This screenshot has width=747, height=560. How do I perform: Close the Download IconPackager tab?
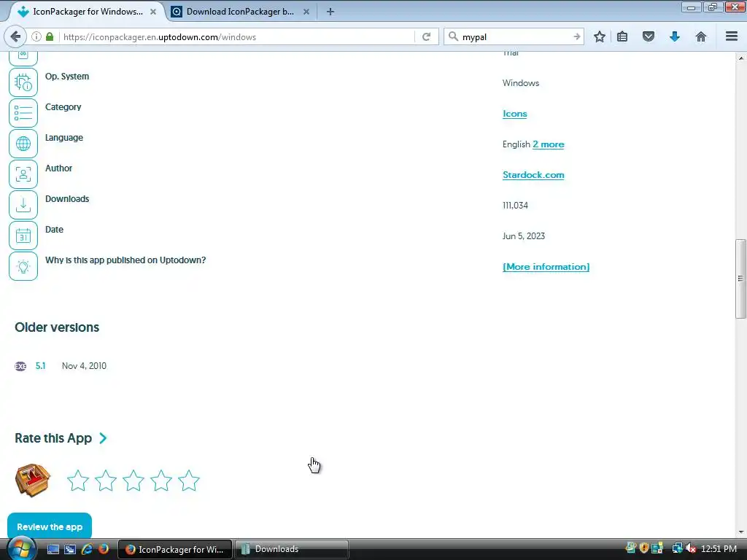click(x=306, y=12)
